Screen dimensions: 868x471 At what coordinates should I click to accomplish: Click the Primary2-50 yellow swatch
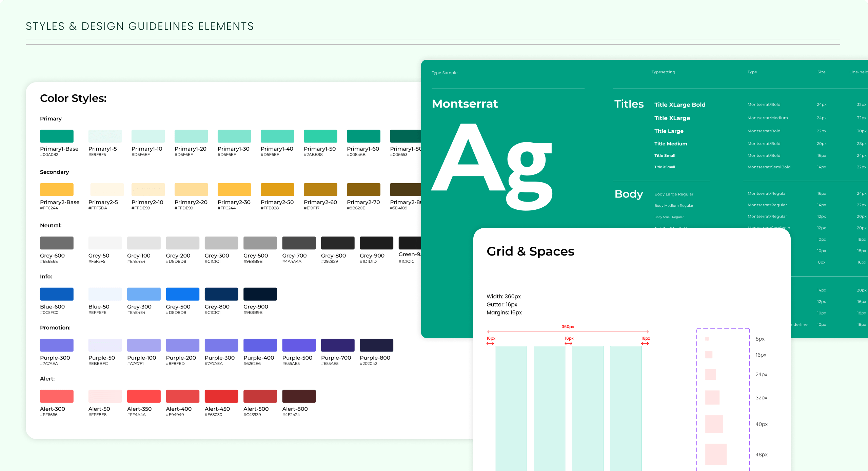click(x=277, y=189)
